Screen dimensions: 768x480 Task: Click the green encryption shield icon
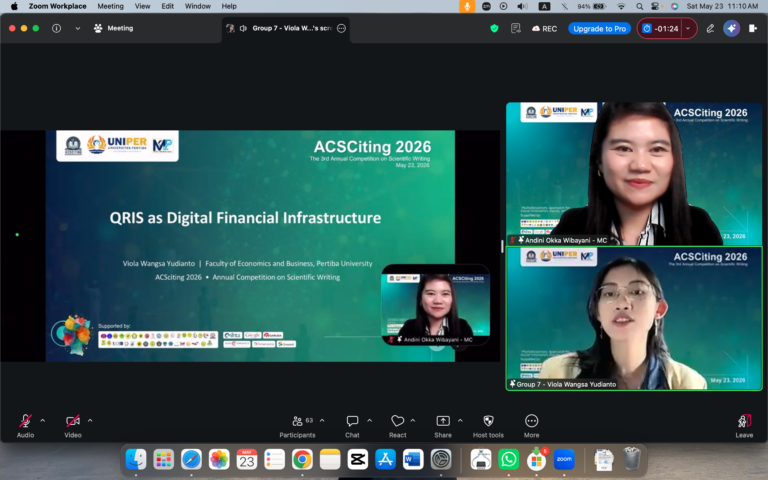pos(494,28)
